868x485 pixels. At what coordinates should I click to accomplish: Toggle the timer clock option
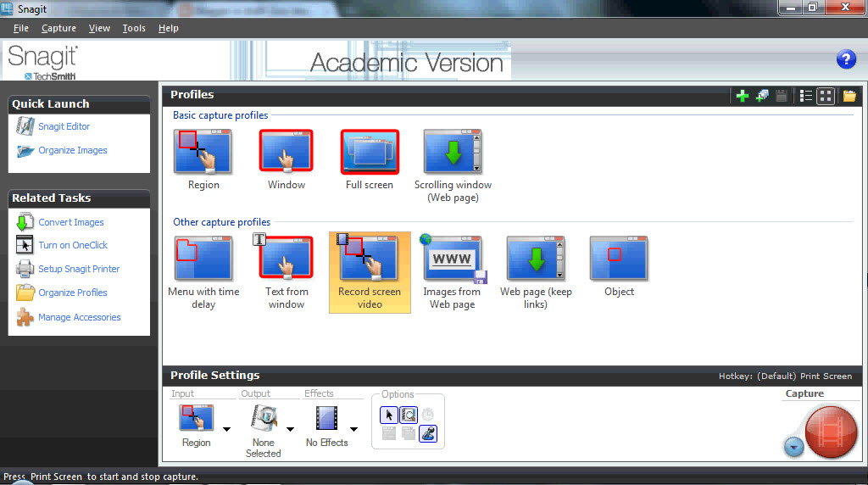[x=428, y=415]
